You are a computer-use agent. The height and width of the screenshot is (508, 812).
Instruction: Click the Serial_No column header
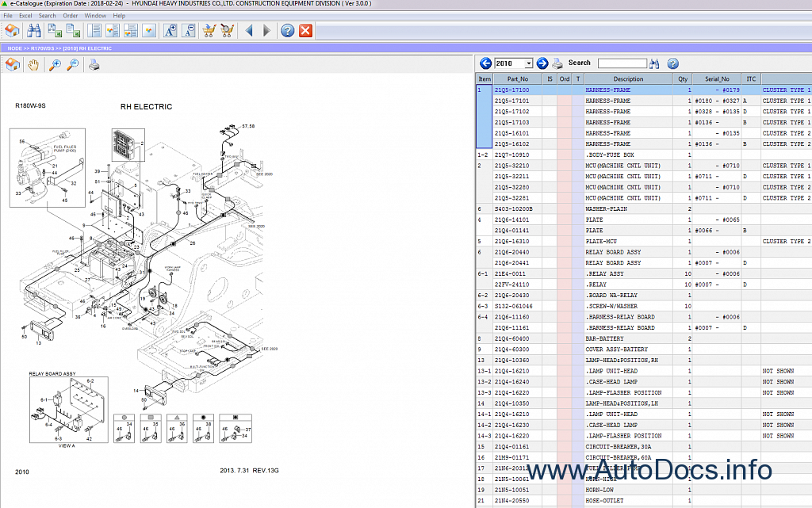(x=717, y=78)
